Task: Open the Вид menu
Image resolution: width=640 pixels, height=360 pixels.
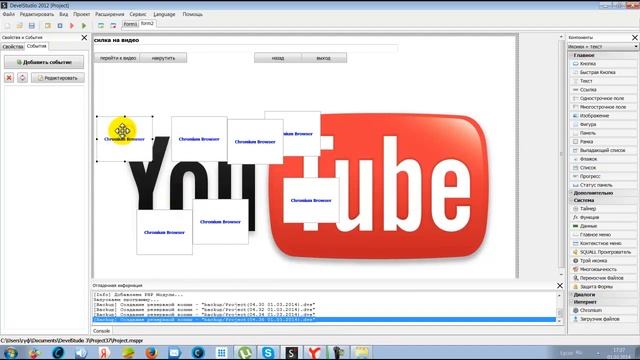Action: point(64,14)
